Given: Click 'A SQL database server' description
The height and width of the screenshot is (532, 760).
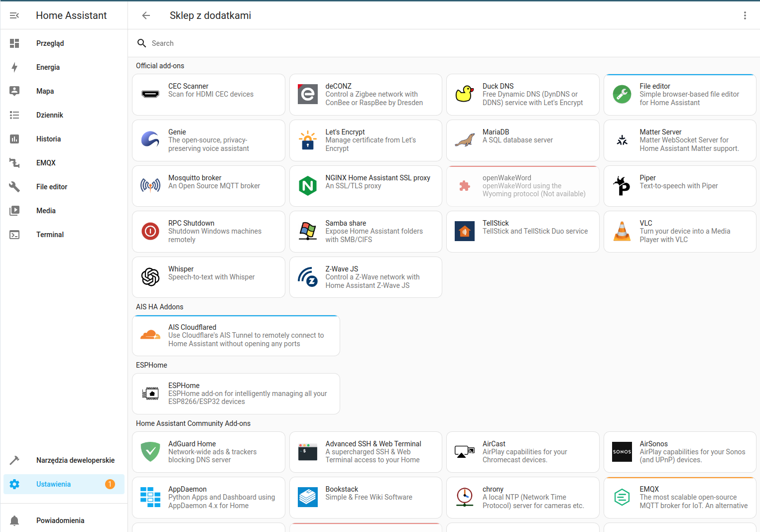Looking at the screenshot, I should click(517, 140).
